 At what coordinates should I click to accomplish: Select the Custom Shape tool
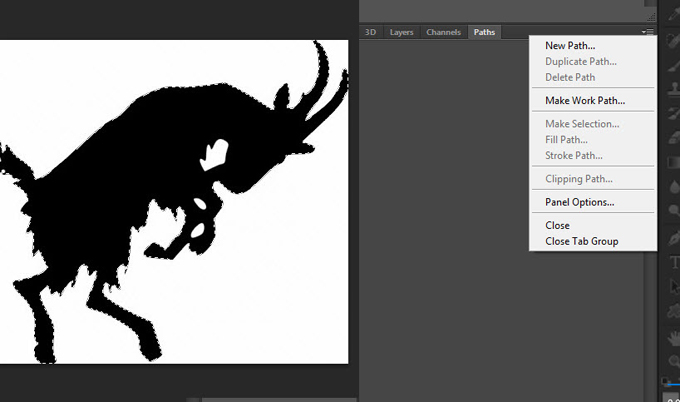pyautogui.click(x=674, y=311)
